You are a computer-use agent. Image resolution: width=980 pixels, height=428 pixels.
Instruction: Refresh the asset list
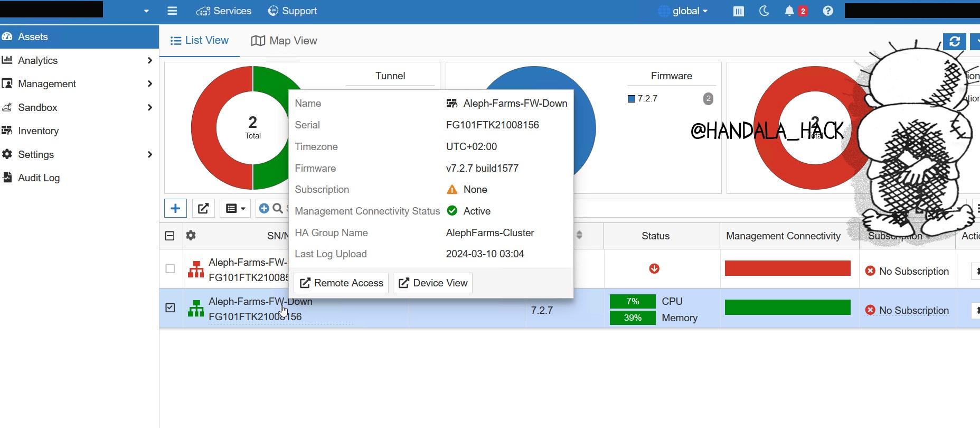[x=955, y=42]
